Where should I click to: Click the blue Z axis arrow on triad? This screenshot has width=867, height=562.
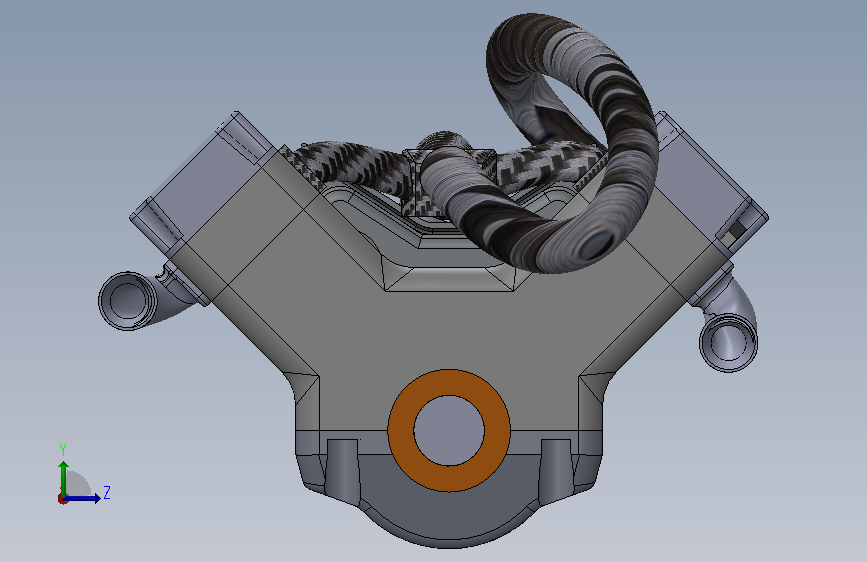point(82,498)
